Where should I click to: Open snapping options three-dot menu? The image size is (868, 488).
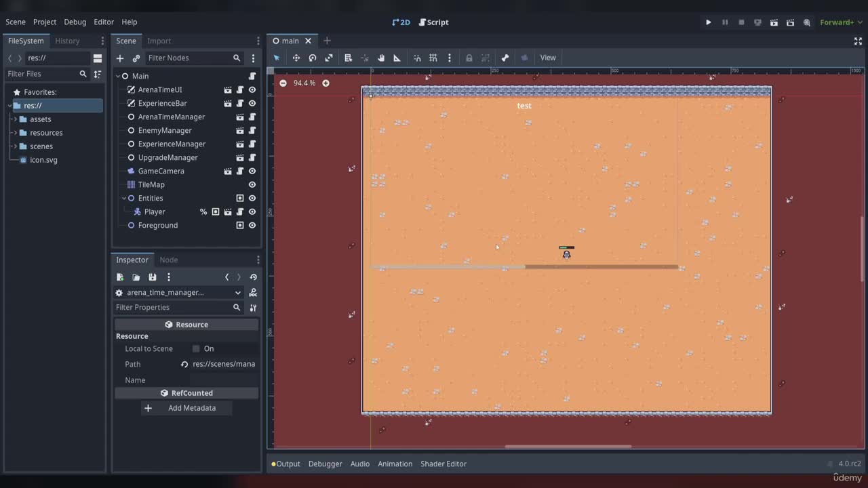[449, 58]
